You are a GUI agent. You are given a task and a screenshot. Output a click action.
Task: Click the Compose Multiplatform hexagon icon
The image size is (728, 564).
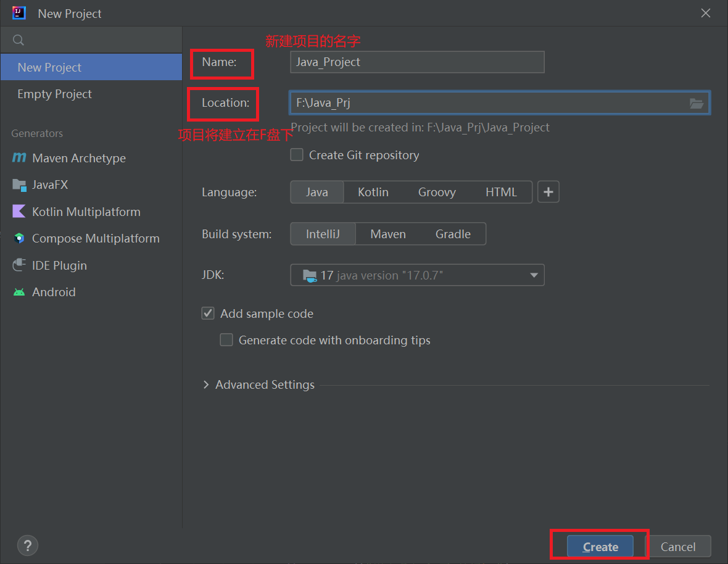19,238
